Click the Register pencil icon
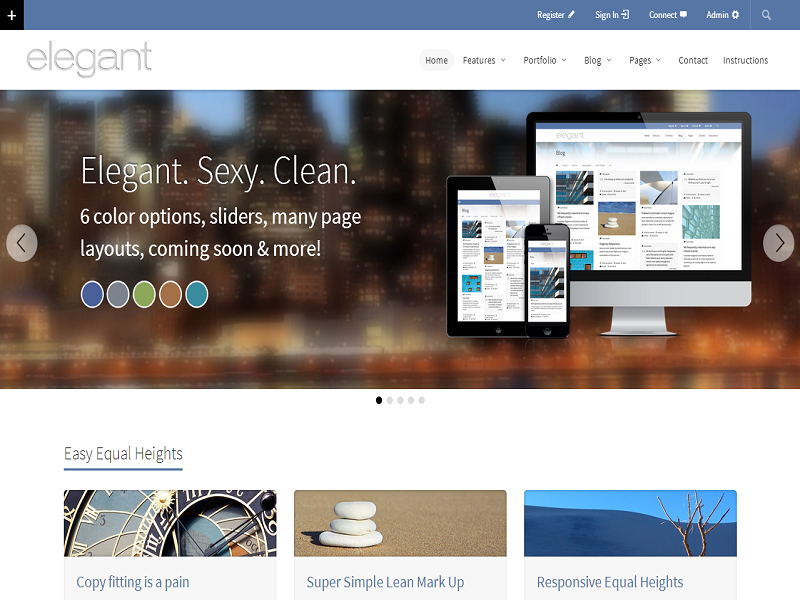The image size is (800, 600). [572, 15]
